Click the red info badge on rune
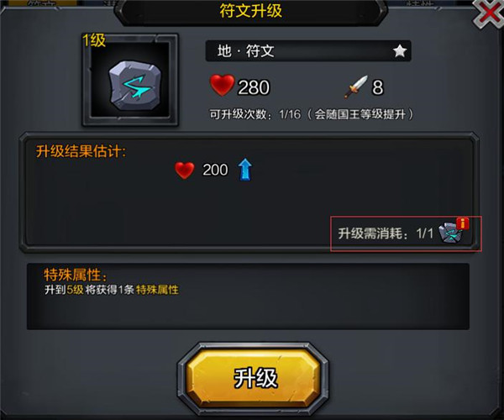Screen dimensions: 504x420 (462, 223)
